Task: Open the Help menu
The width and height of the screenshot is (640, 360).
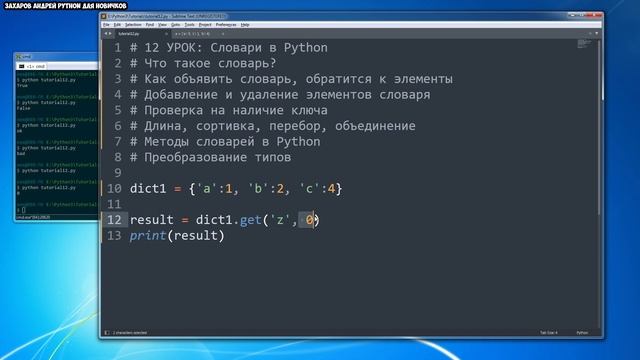Action: pos(245,25)
